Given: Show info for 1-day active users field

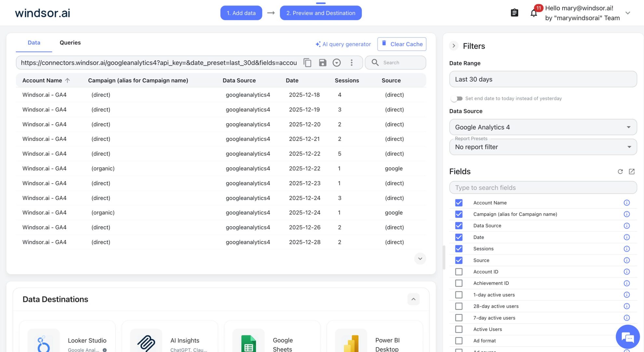Looking at the screenshot, I should tap(627, 295).
